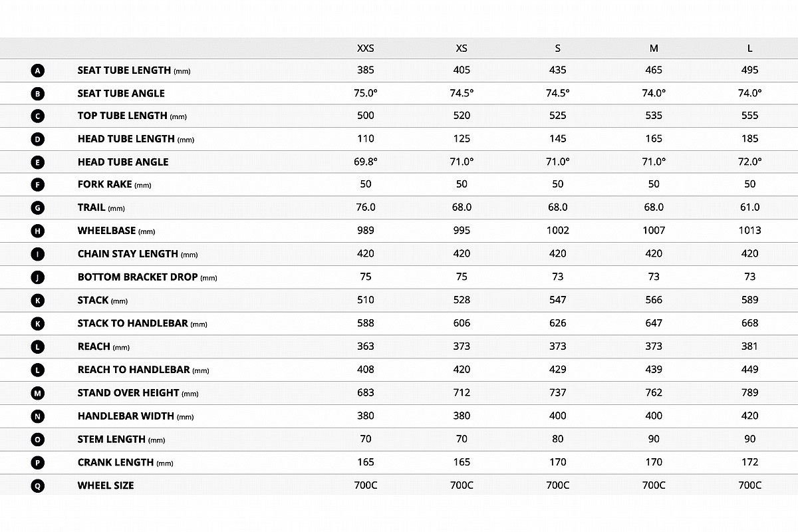Image resolution: width=798 pixels, height=532 pixels.
Task: Click the letter P crank length icon
Action: [38, 462]
